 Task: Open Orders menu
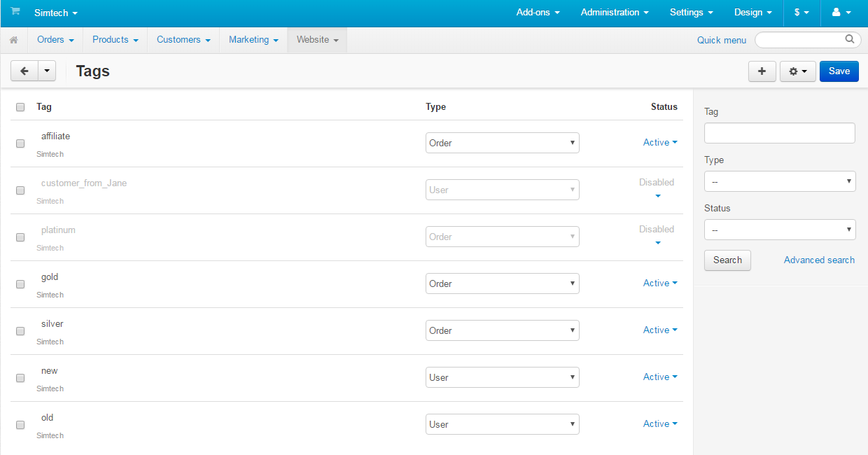click(x=55, y=40)
